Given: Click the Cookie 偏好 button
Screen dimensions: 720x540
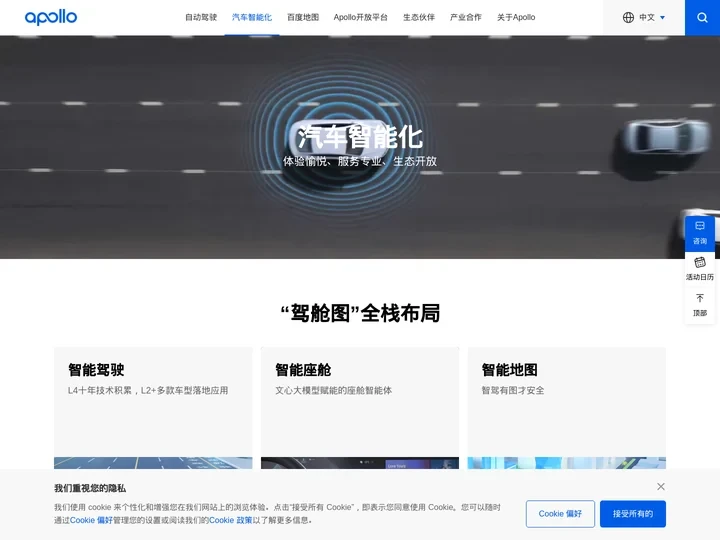Looking at the screenshot, I should 560,514.
